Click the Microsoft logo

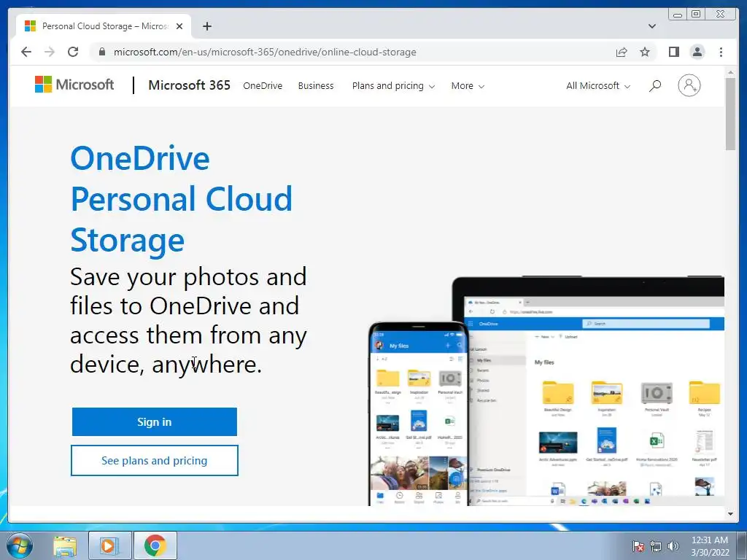pyautogui.click(x=74, y=85)
